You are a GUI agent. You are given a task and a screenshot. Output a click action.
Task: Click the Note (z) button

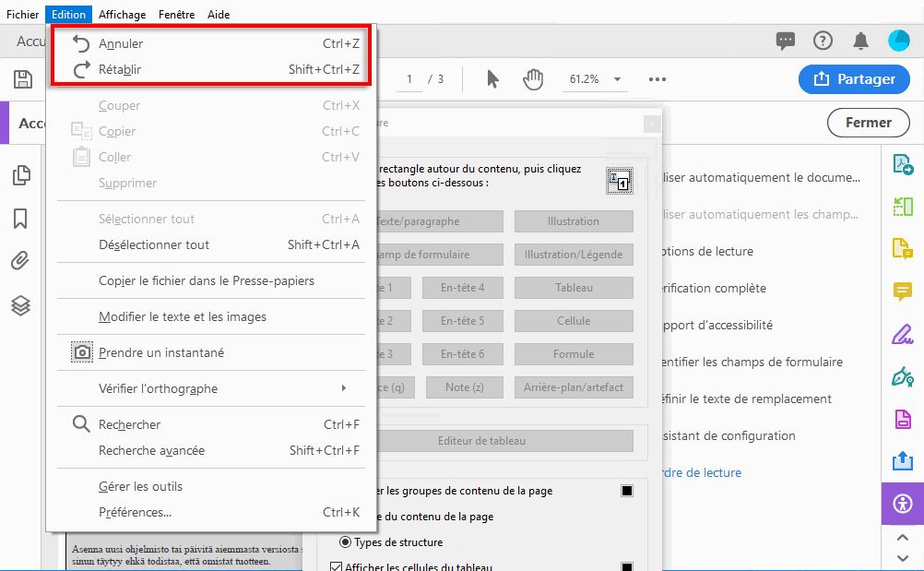click(465, 387)
